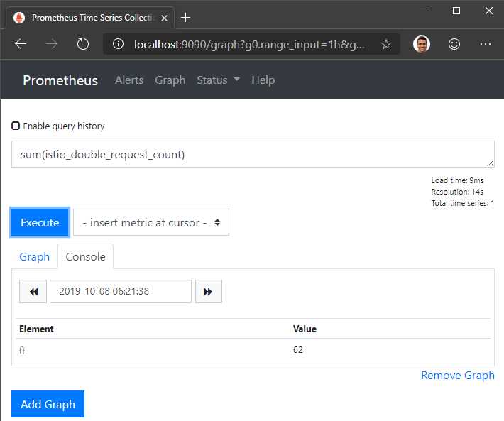Click the {} element cell
Image resolution: width=504 pixels, height=421 pixels.
[22, 350]
